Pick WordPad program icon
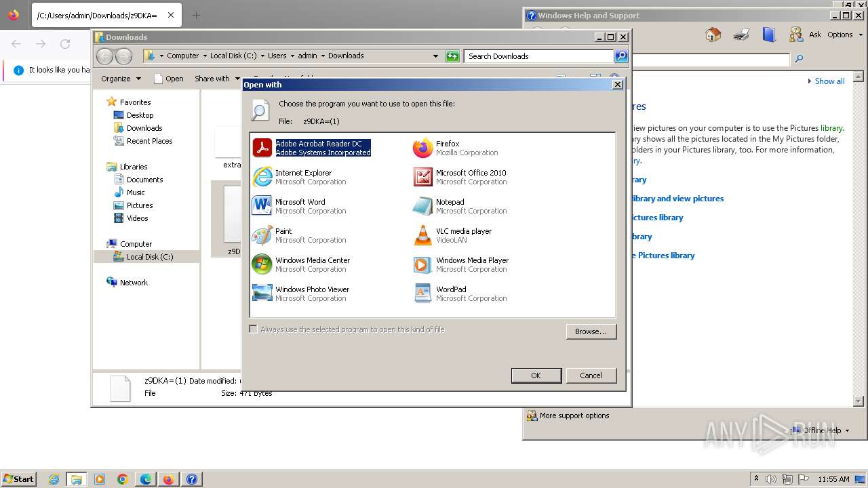This screenshot has height=488, width=868. (x=423, y=293)
